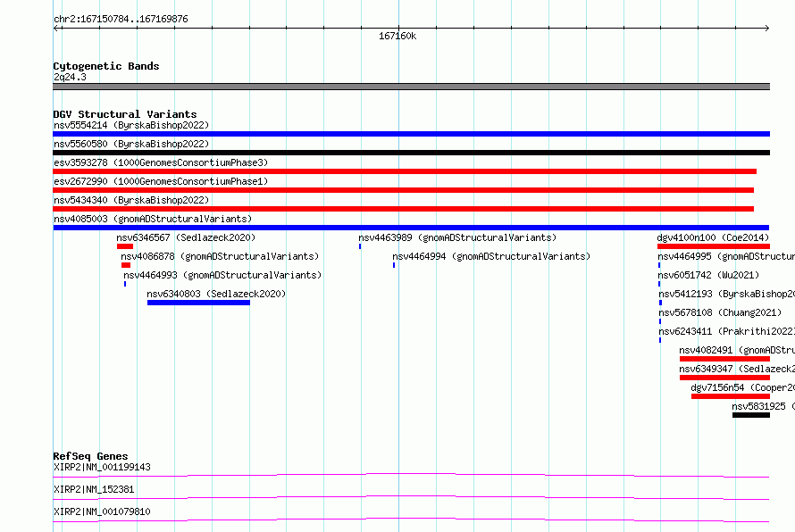This screenshot has height=532, width=795.
Task: Select the black nsv5831925 variant bar
Action: [751, 415]
